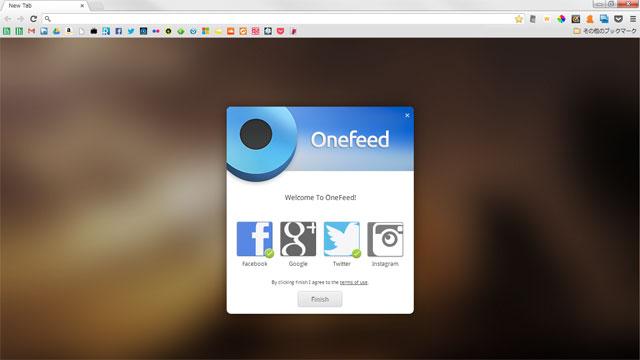Click the Welcome To OneFeed! heading

[320, 198]
